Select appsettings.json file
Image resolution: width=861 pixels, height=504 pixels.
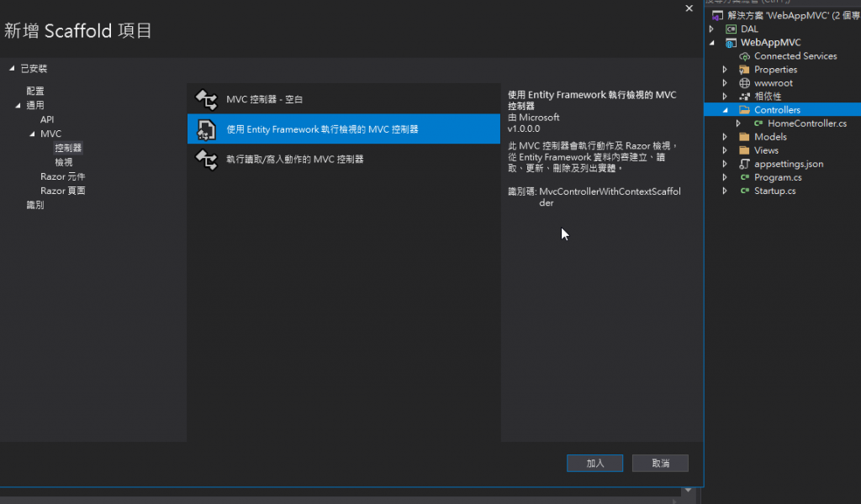pos(789,164)
